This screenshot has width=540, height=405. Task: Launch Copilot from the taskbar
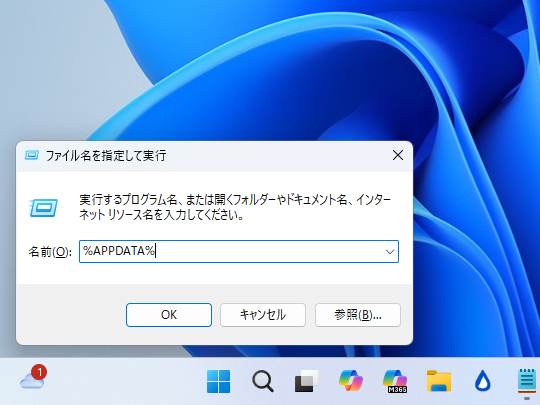point(351,381)
